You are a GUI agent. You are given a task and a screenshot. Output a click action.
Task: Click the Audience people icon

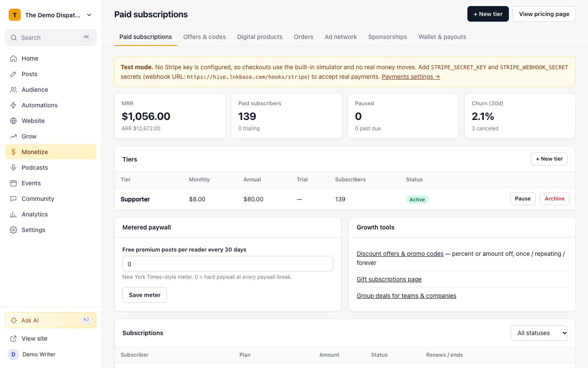click(13, 90)
